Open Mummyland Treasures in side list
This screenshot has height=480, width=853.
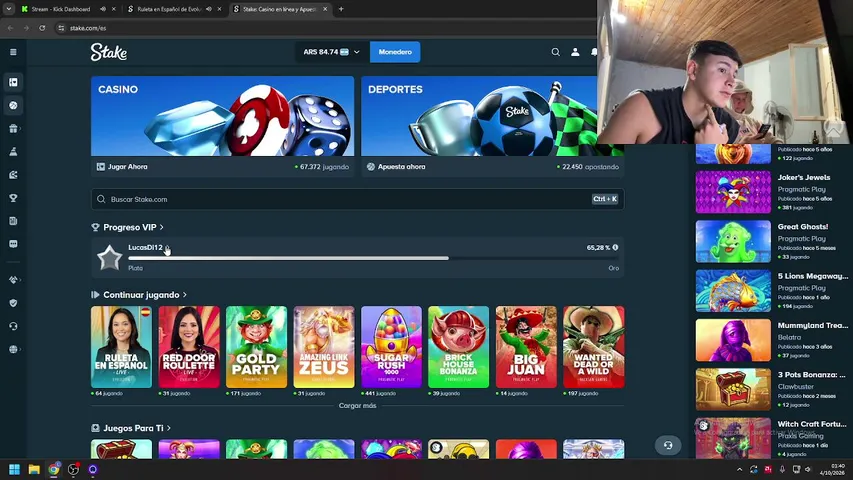pyautogui.click(x=772, y=340)
